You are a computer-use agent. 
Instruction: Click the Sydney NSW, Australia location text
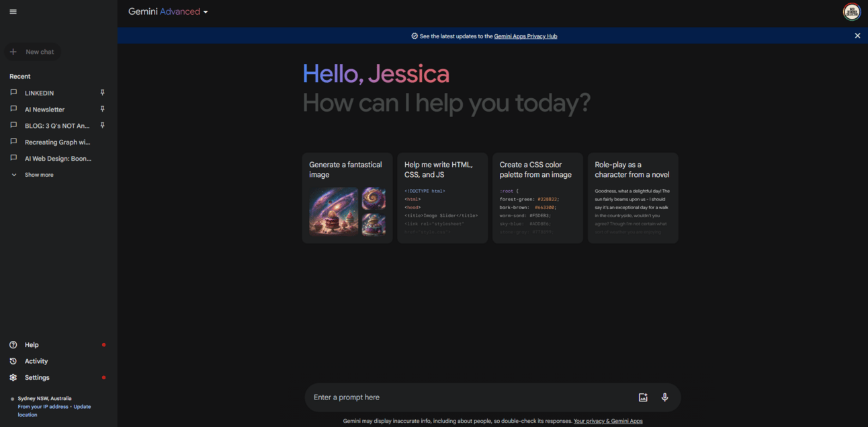coord(44,399)
